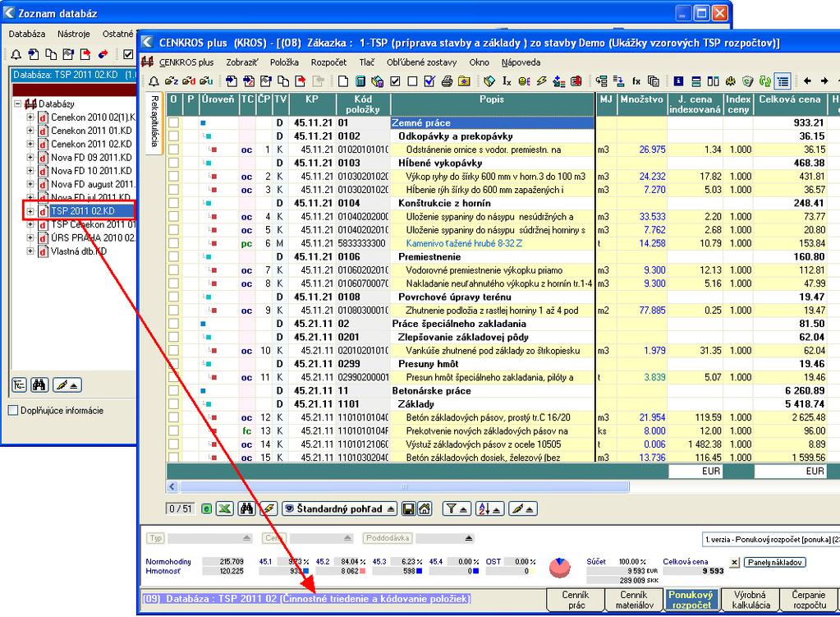The image size is (840, 617).
Task: Check the row checkbox for Odkopávky a prekopávky
Action: [x=173, y=136]
